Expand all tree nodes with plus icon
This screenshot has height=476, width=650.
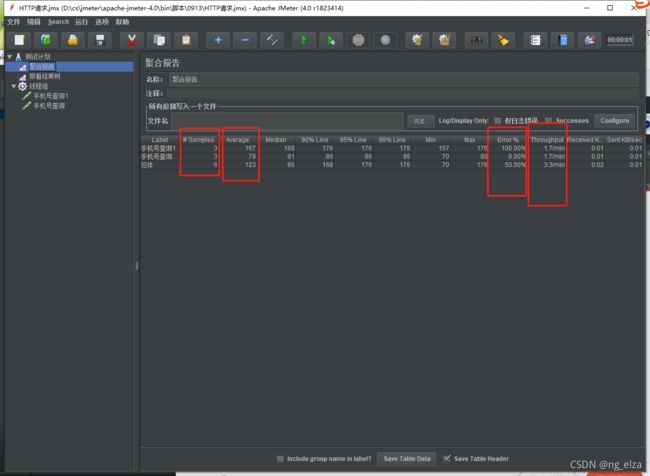tap(218, 40)
